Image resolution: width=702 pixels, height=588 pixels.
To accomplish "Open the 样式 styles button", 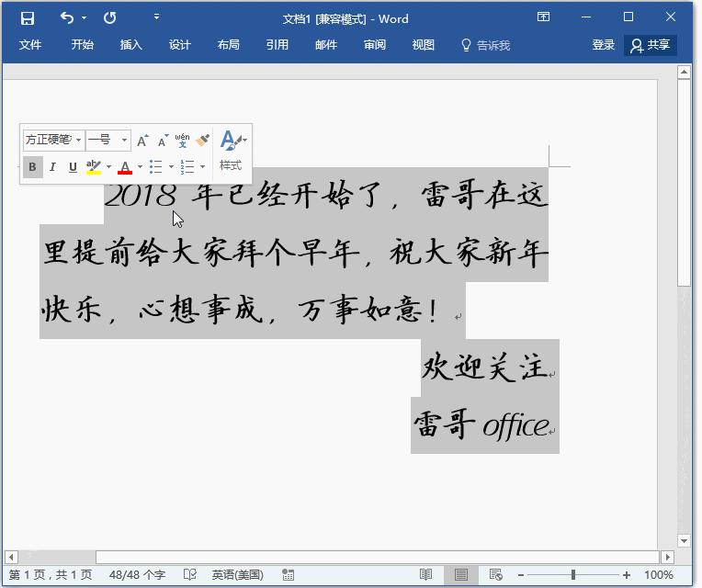I will coord(232,151).
